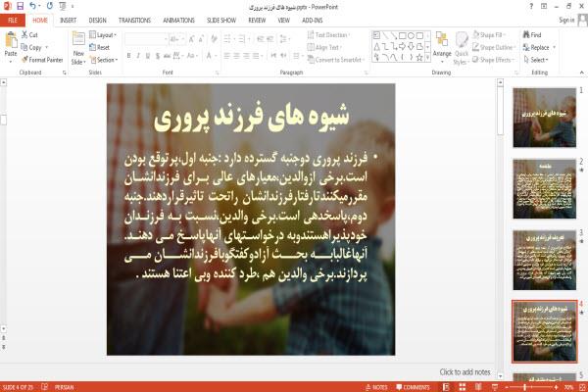
Task: Cut the selection with Cut
Action: click(x=29, y=35)
